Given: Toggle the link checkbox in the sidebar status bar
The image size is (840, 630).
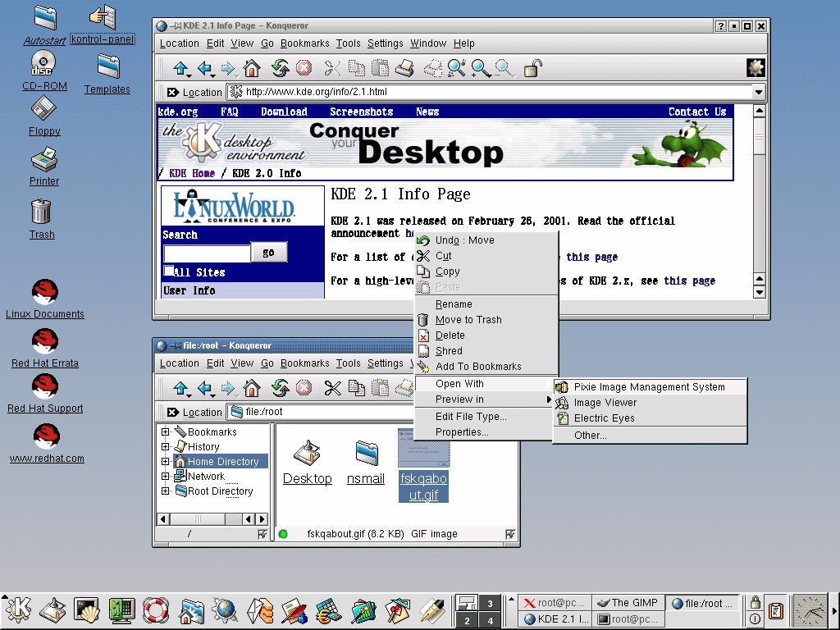Looking at the screenshot, I should [x=262, y=534].
